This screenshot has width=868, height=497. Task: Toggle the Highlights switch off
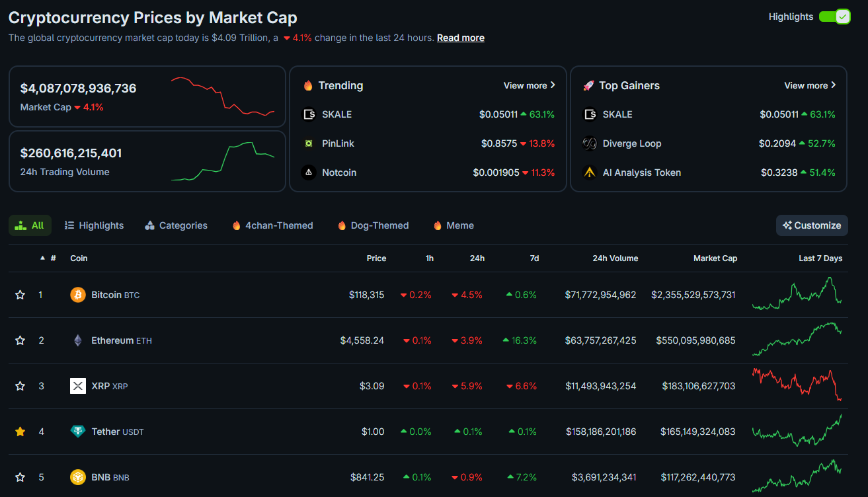834,17
